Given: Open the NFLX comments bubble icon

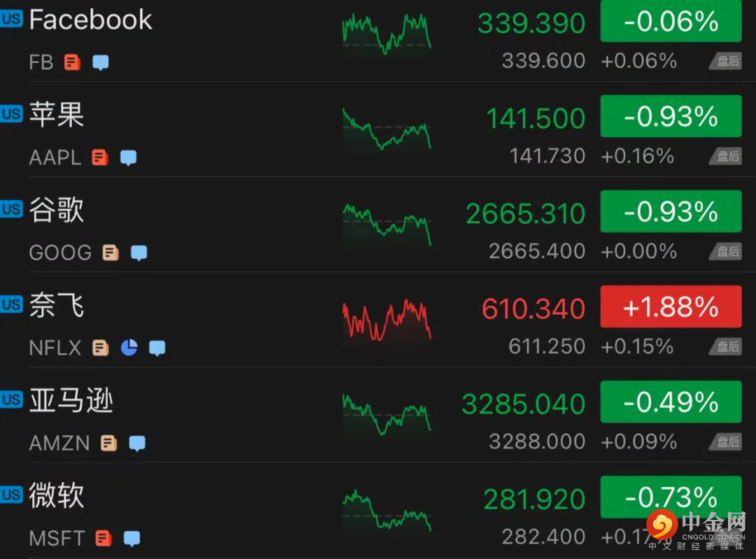Looking at the screenshot, I should click(x=157, y=348).
